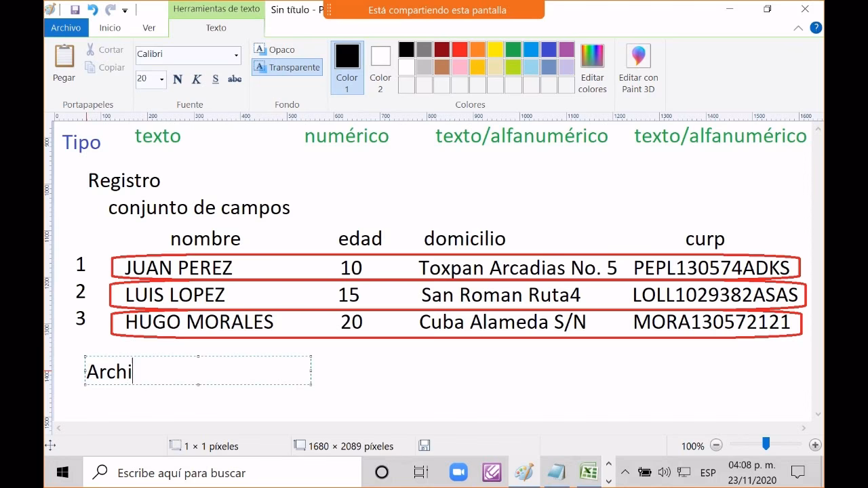Change input language ESP
The height and width of the screenshot is (488, 868).
coord(708,472)
